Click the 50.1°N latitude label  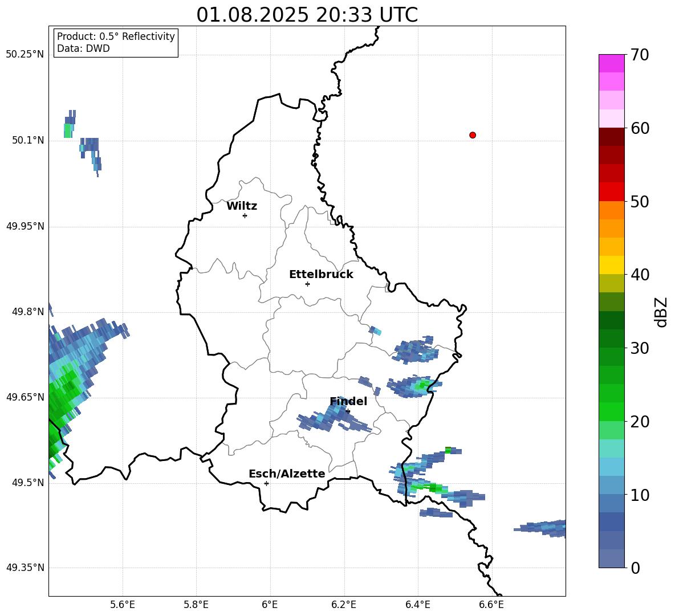point(29,140)
